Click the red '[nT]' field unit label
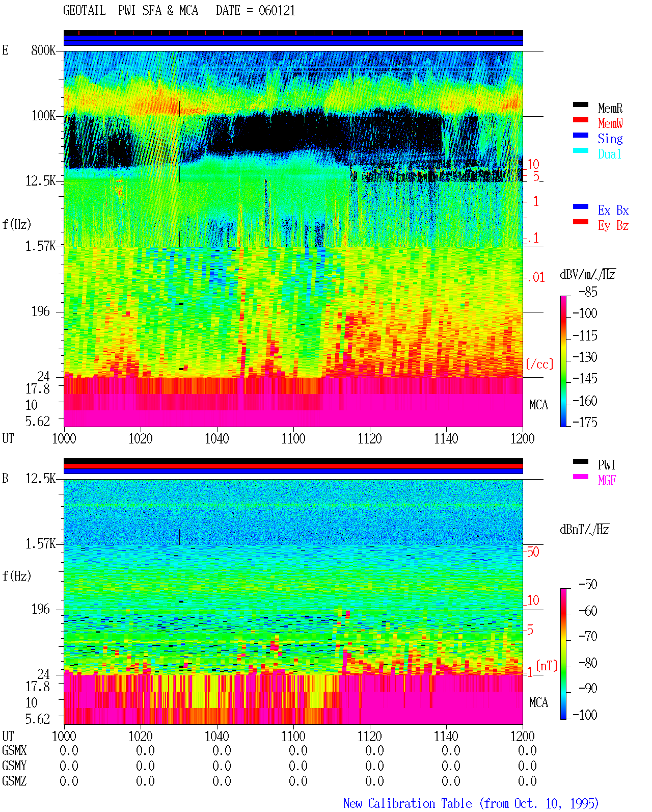Screen dimensions: 652x812 pyautogui.click(x=547, y=666)
